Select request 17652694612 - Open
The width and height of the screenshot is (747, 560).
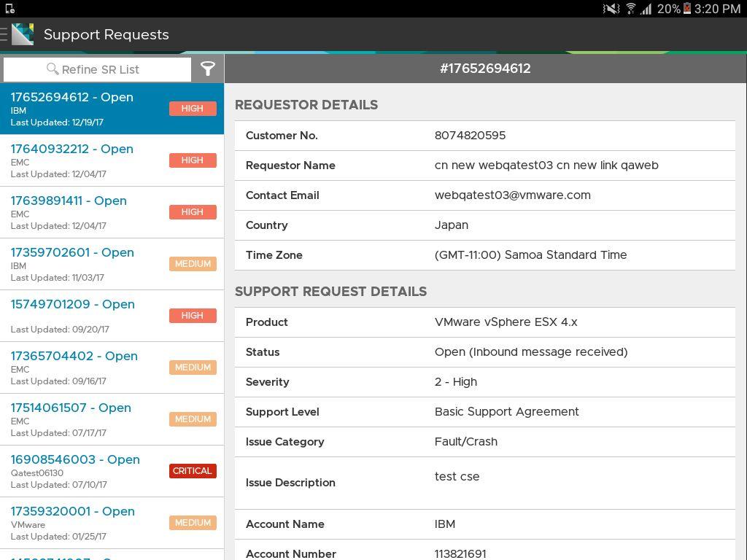pos(112,109)
